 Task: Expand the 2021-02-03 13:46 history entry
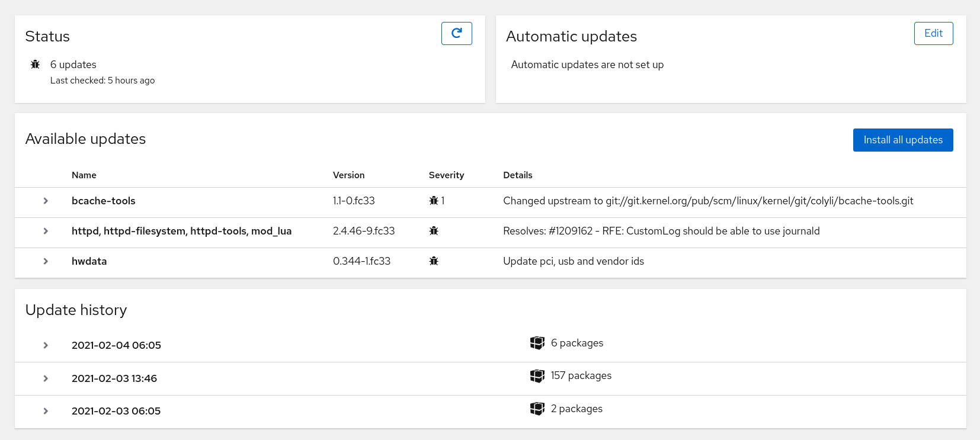[46, 378]
